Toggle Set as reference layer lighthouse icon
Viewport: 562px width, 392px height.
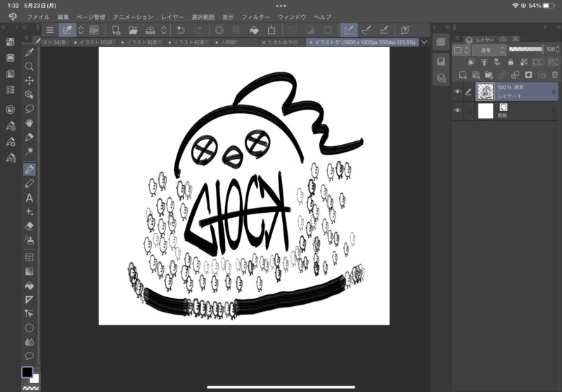coord(484,62)
